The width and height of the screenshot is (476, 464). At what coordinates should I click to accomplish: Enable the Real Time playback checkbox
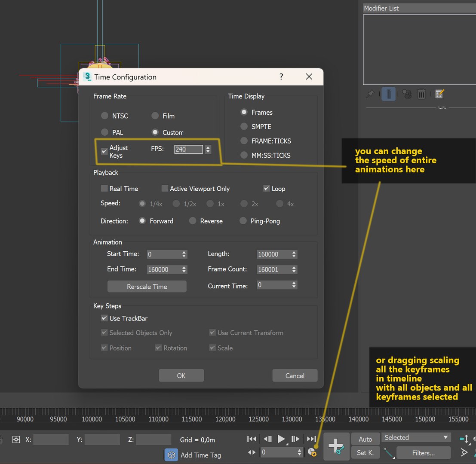coord(104,188)
